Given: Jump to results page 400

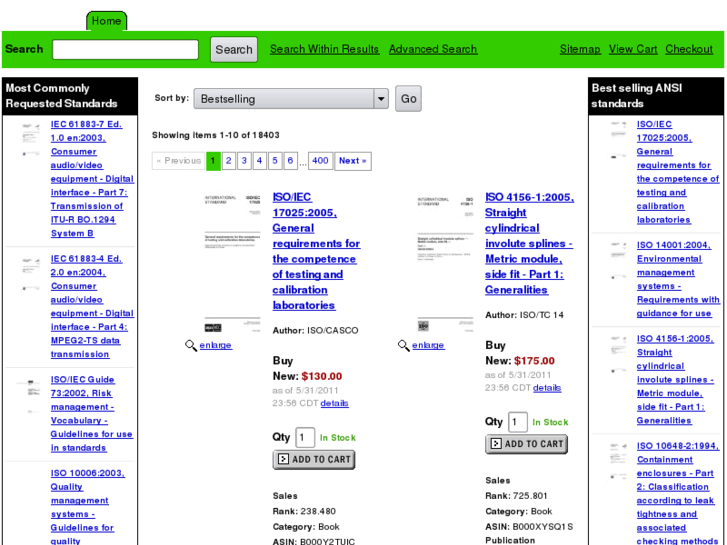Looking at the screenshot, I should click(x=320, y=161).
